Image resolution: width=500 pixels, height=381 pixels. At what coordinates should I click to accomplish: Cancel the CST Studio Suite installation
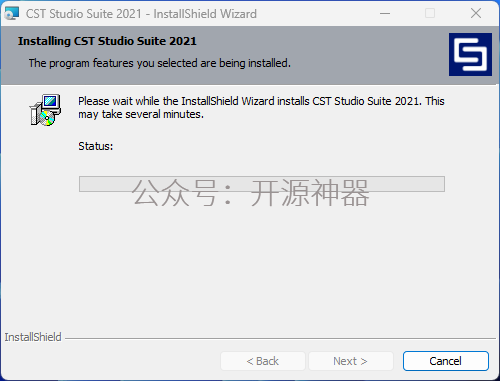(446, 361)
